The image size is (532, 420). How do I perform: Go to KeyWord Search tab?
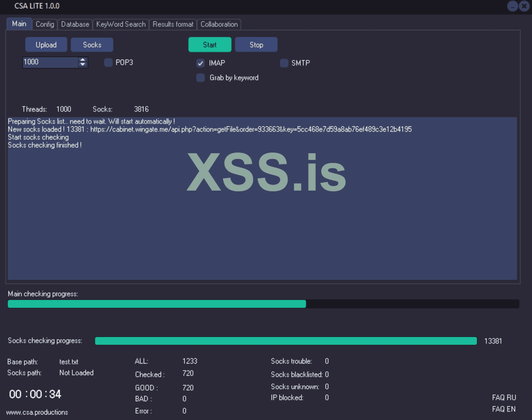pyautogui.click(x=121, y=24)
